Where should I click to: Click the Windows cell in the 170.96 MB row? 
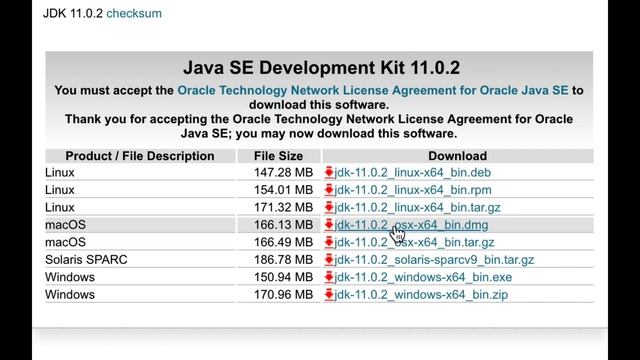tap(140, 295)
